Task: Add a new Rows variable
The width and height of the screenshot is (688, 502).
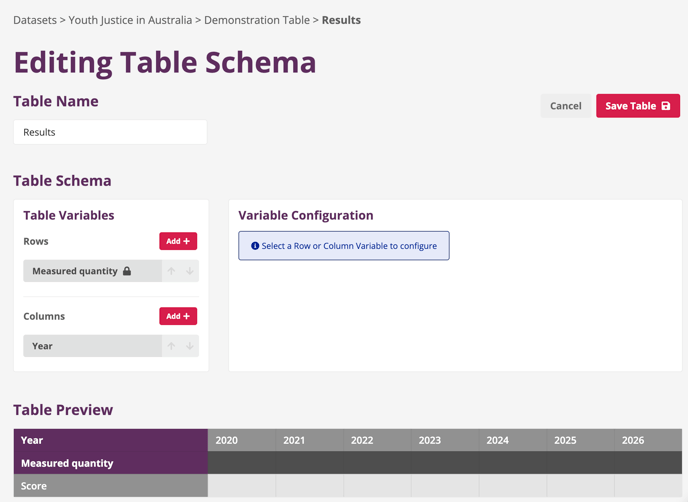Action: click(x=178, y=241)
